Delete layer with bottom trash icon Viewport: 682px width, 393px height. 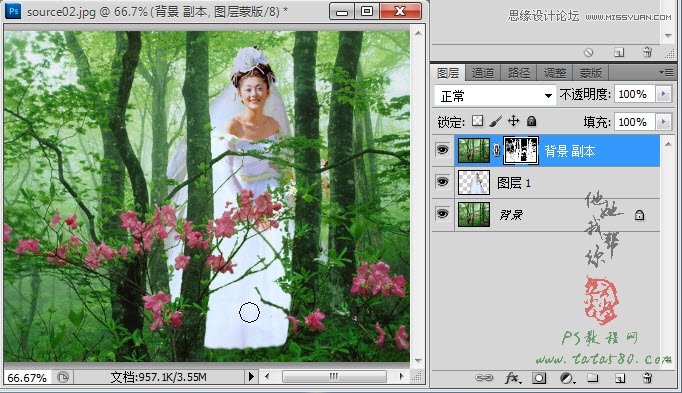tap(647, 378)
